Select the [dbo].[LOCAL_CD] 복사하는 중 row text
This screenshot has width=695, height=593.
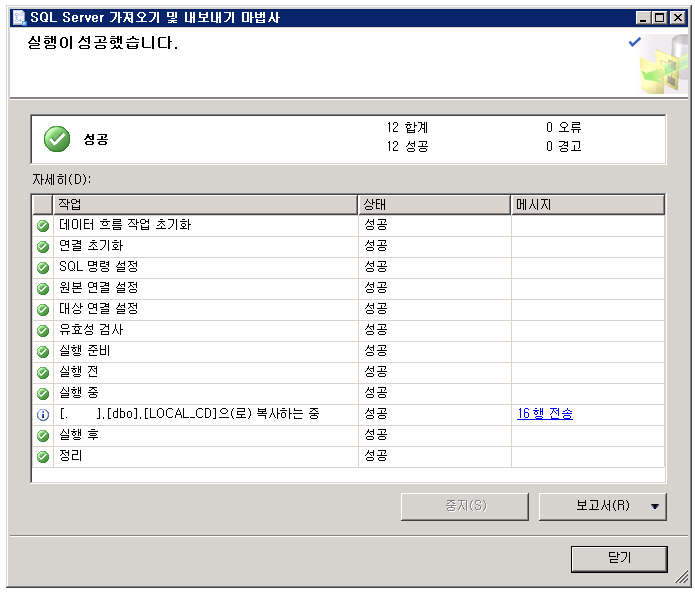point(189,414)
